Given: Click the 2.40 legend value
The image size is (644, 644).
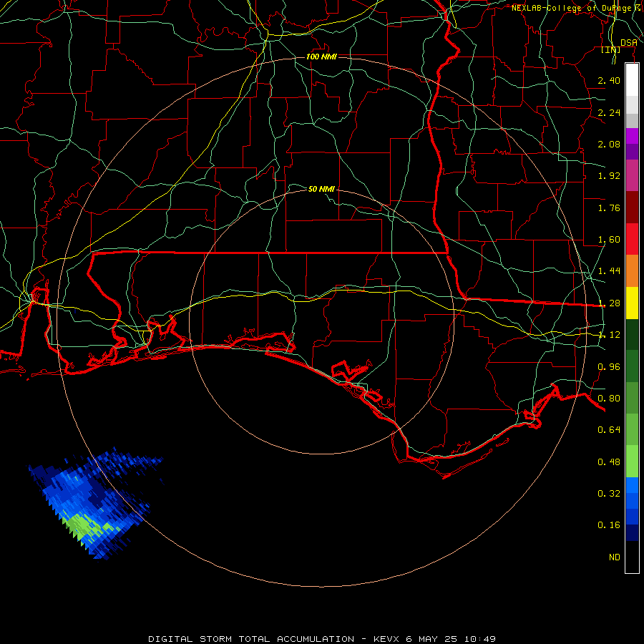Looking at the screenshot, I should 609,80.
